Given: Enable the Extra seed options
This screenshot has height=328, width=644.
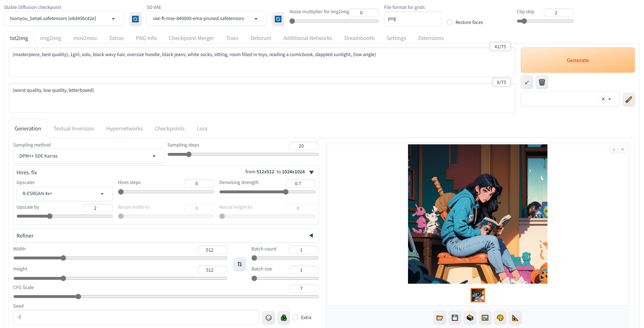Looking at the screenshot, I should 296,317.
